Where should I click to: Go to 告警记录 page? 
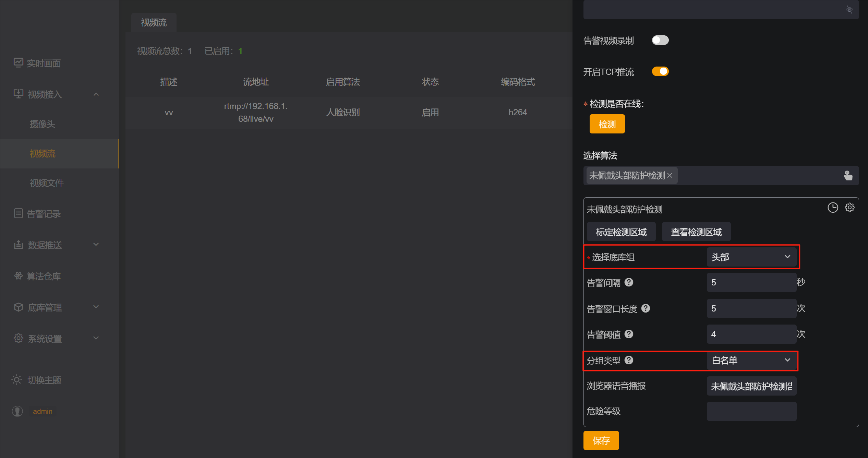[44, 214]
